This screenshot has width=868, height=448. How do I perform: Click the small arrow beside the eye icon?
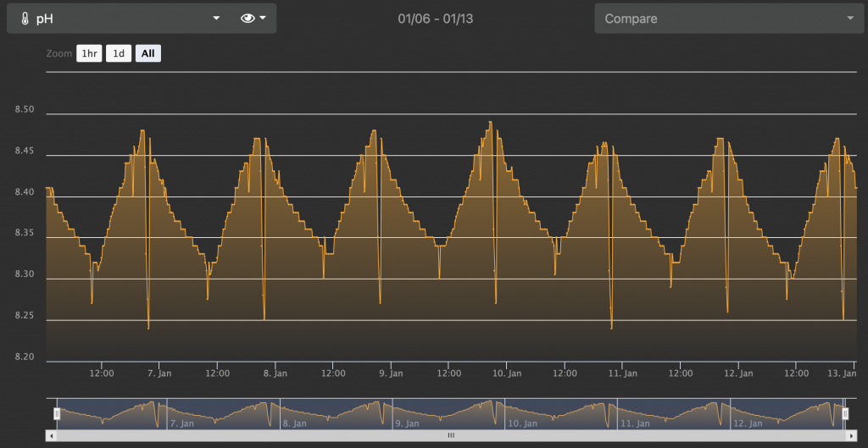click(x=264, y=18)
